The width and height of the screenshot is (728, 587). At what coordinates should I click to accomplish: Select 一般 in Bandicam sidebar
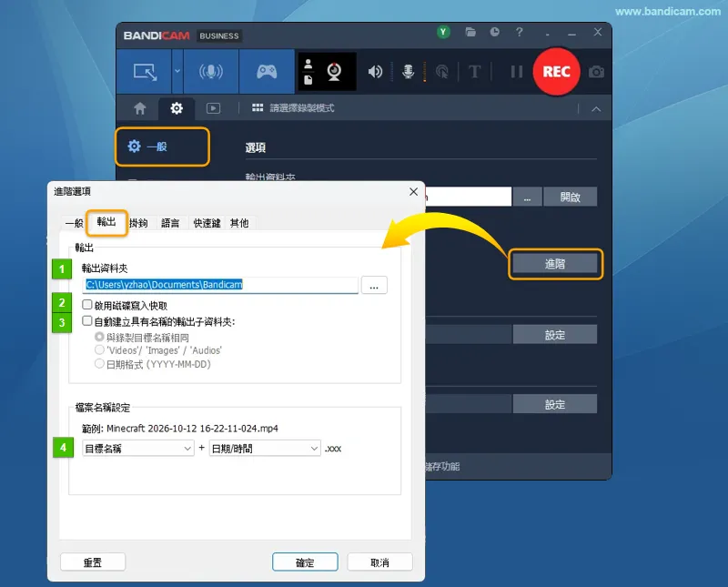pyautogui.click(x=163, y=147)
